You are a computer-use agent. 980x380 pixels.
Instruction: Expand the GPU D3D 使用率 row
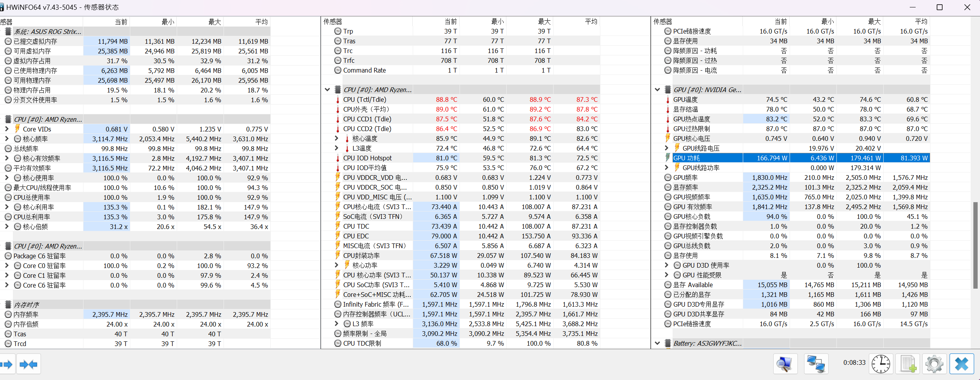pos(667,265)
